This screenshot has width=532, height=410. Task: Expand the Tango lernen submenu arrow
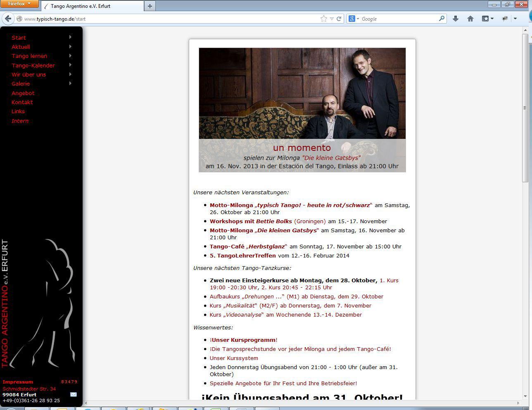click(x=71, y=56)
